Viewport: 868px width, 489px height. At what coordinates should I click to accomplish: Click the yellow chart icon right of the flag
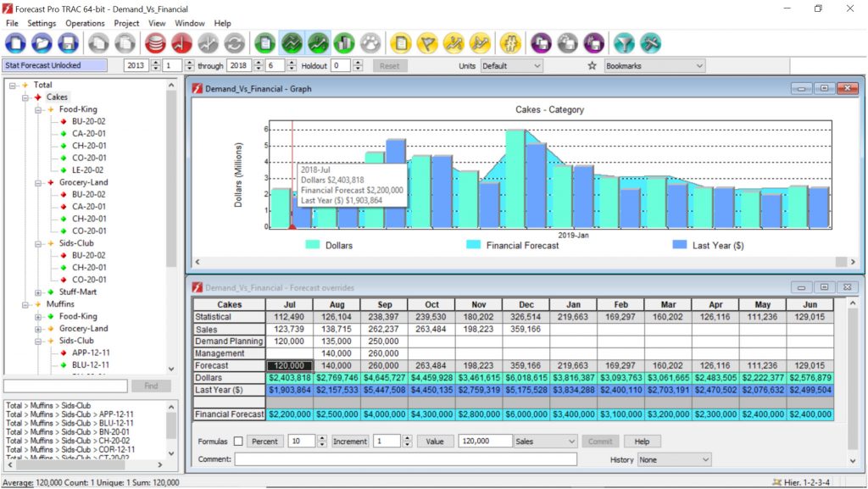(x=453, y=43)
